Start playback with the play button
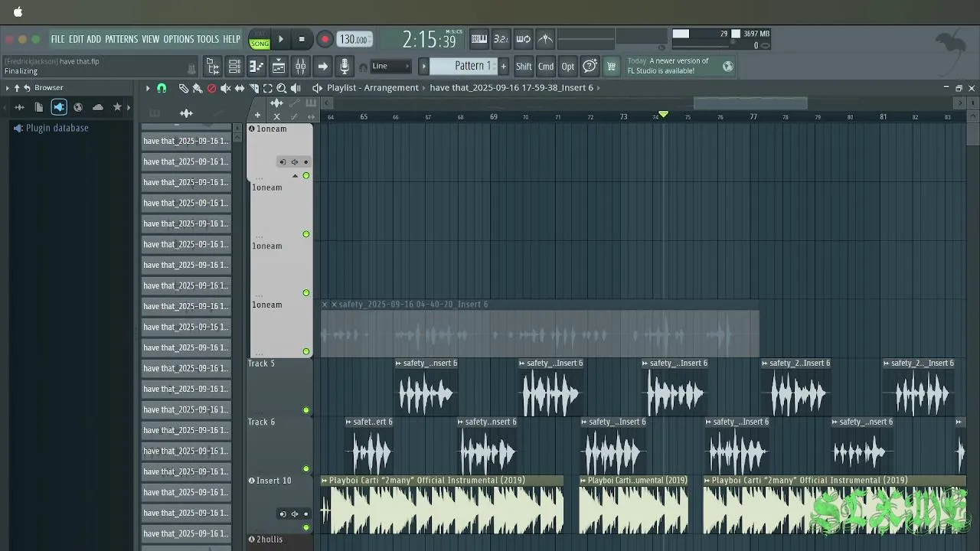980x551 pixels. [x=281, y=39]
